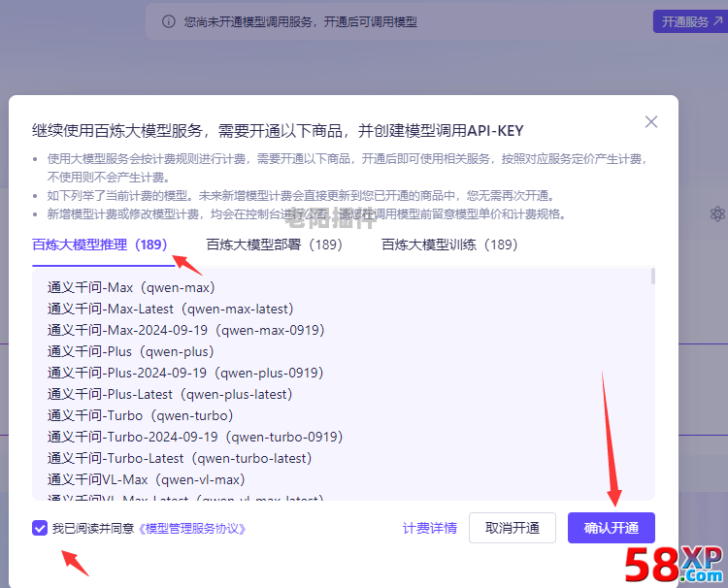Cancel using the 取消开通 button
This screenshot has width=728, height=588.
click(513, 528)
